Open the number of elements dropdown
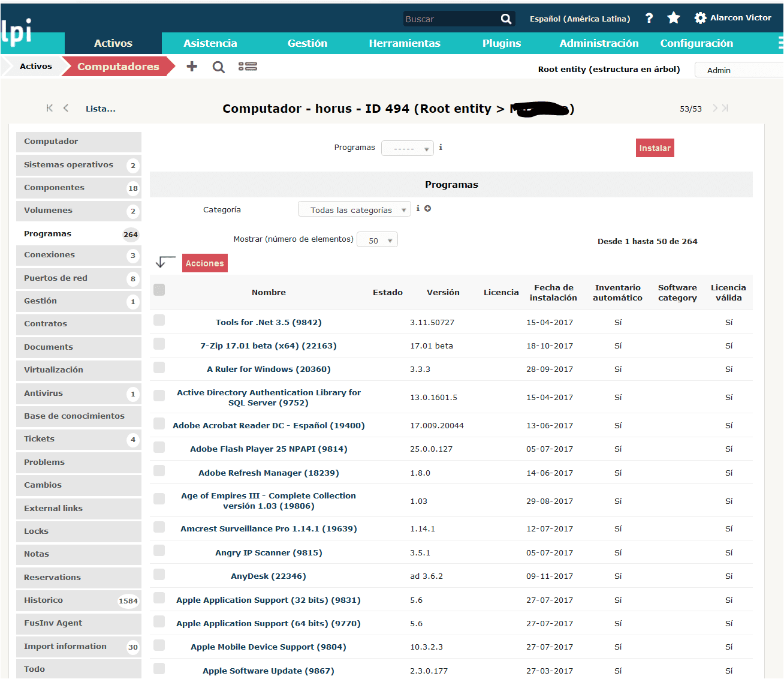The height and width of the screenshot is (679, 784). [x=377, y=240]
